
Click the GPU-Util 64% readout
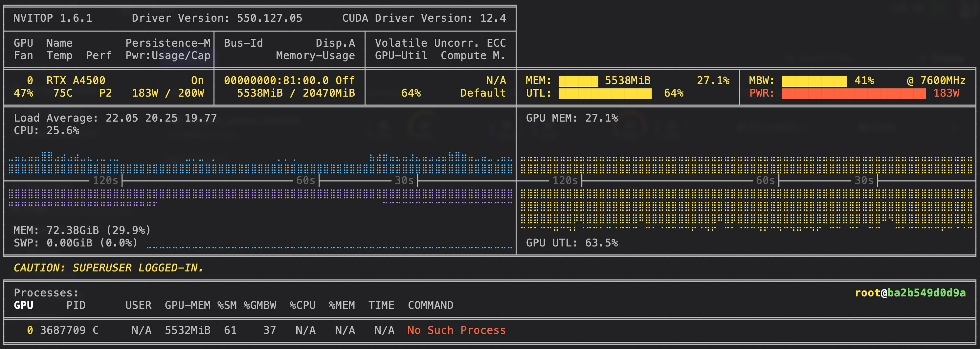[x=412, y=93]
